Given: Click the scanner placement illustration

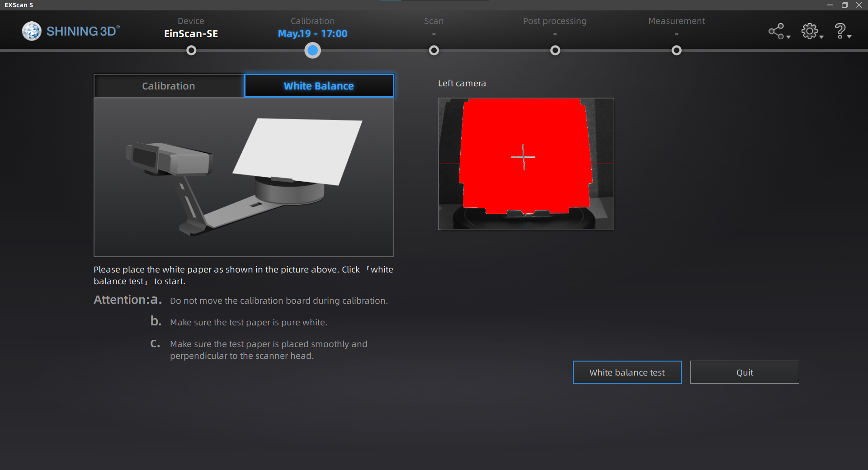Looking at the screenshot, I should pyautogui.click(x=244, y=176).
